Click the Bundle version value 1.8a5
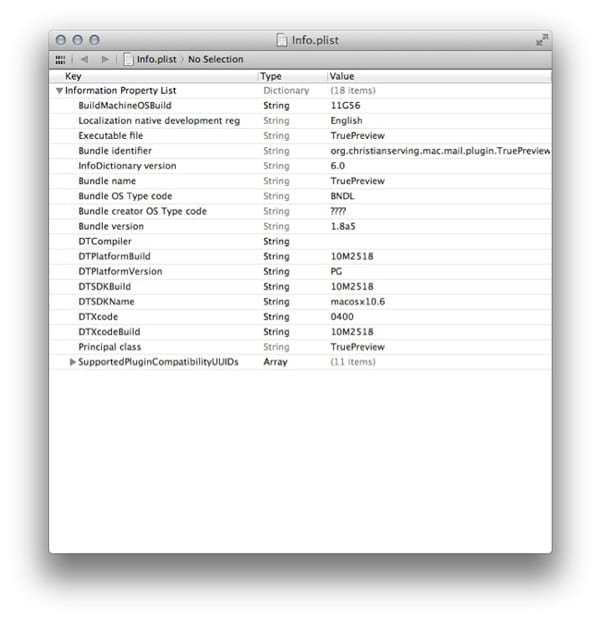This screenshot has width=600, height=620. click(x=345, y=226)
